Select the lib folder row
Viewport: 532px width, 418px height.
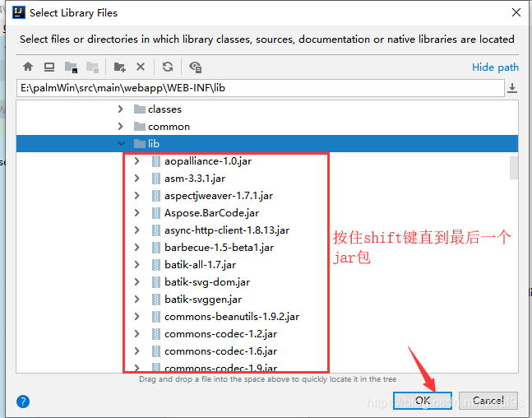[267, 144]
